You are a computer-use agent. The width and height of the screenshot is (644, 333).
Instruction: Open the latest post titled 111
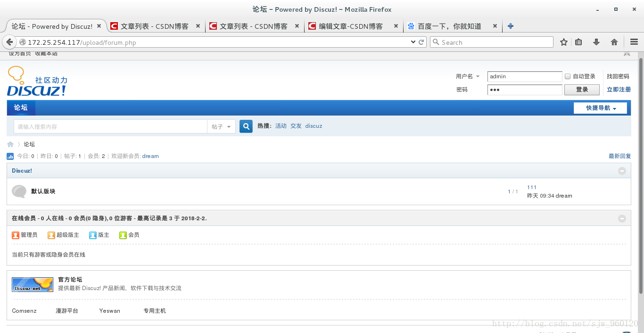click(532, 187)
